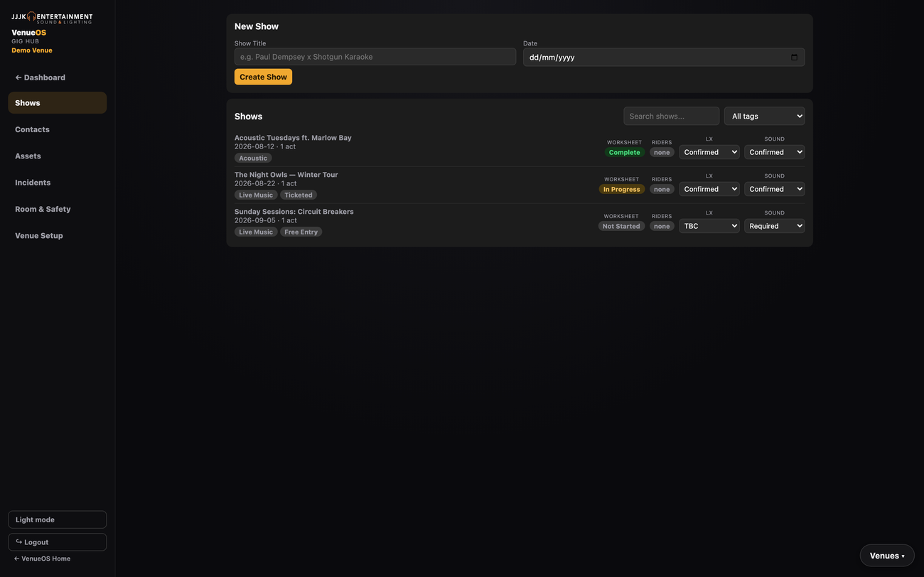Open the Contacts section
Screen dimensions: 924x577
click(x=58, y=129)
